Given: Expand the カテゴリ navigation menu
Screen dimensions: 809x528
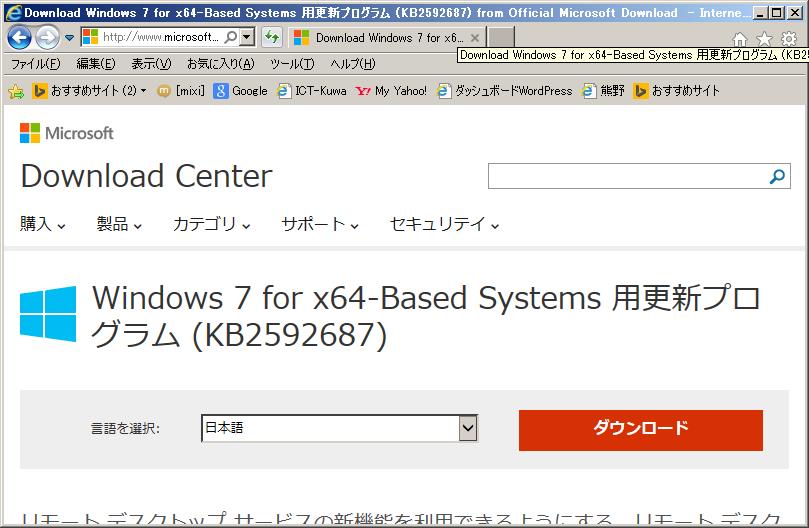Looking at the screenshot, I should [212, 224].
